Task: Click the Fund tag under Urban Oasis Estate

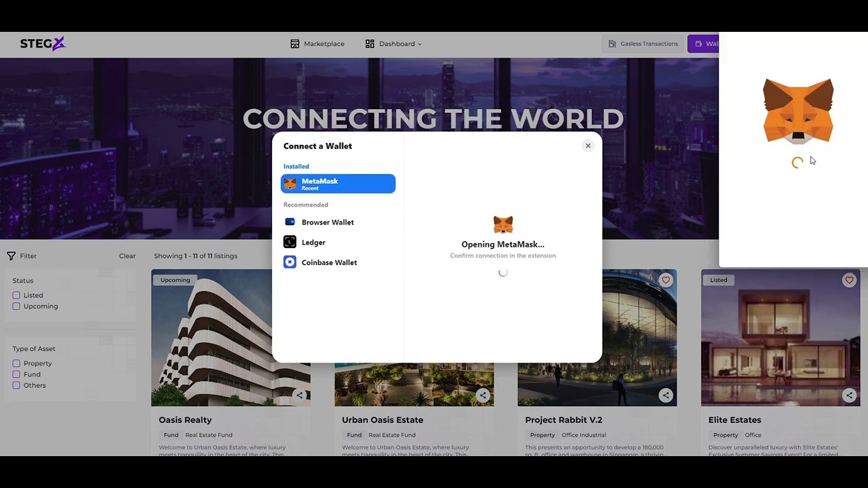Action: tap(354, 435)
